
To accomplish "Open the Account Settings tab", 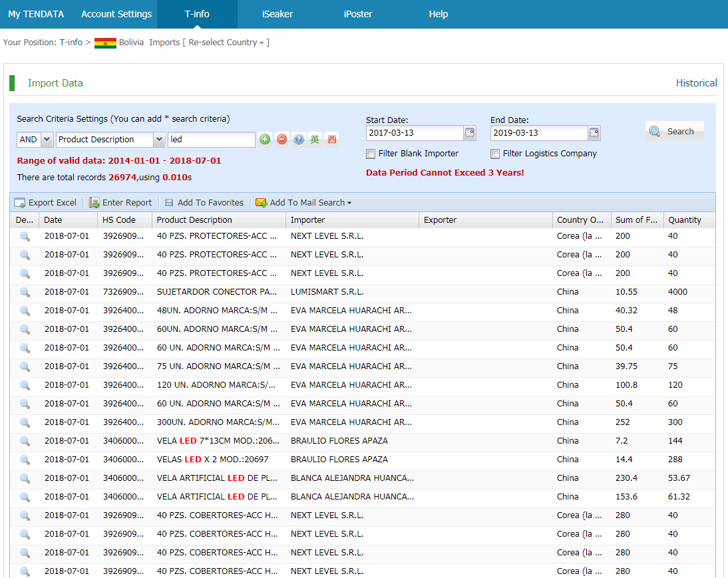I will coord(116,14).
